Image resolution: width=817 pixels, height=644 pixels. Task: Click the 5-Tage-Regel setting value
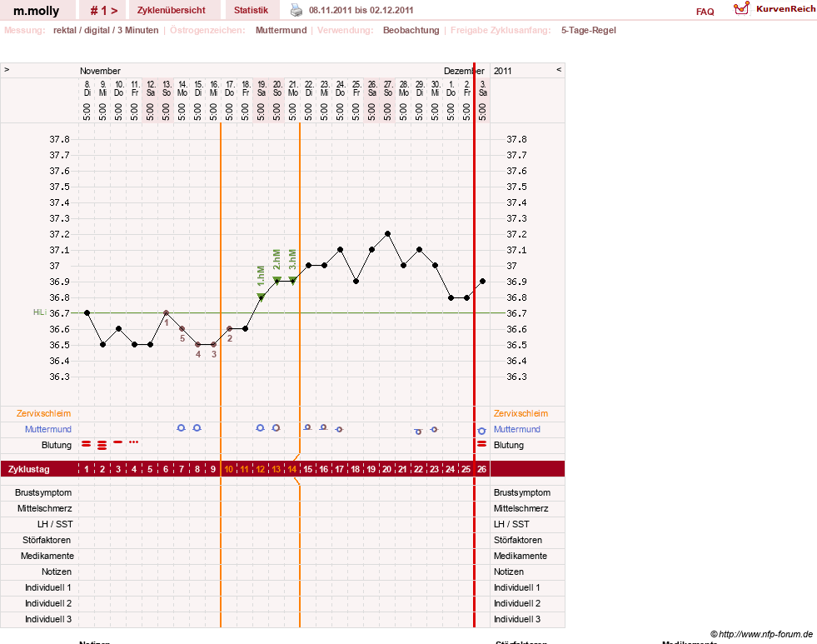588,30
